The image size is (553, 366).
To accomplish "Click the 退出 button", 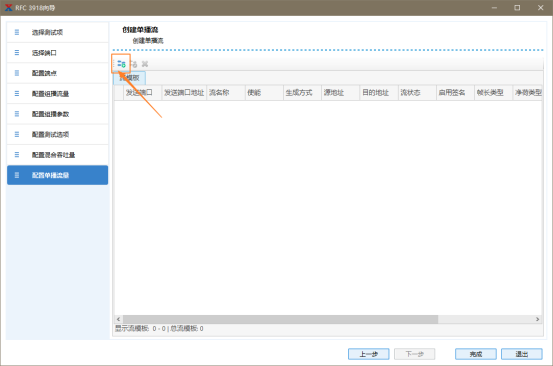I will point(522,354).
